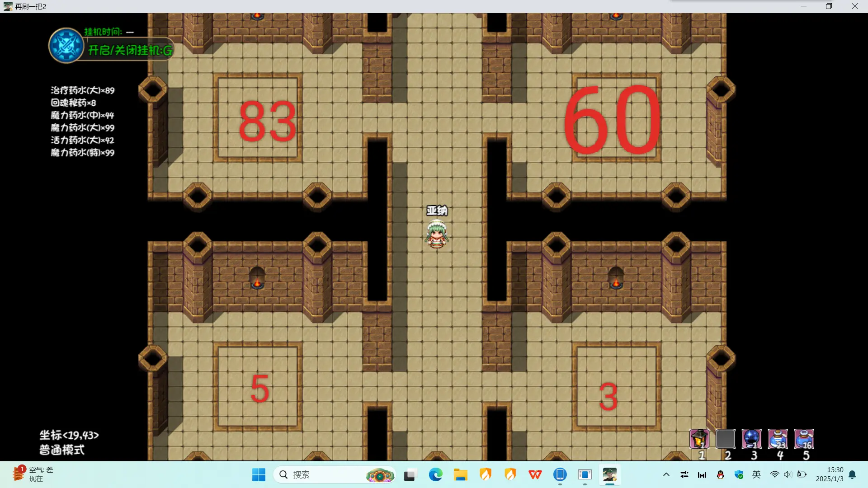Click the slider-arrows tray icon
This screenshot has height=488, width=868.
pos(684,474)
